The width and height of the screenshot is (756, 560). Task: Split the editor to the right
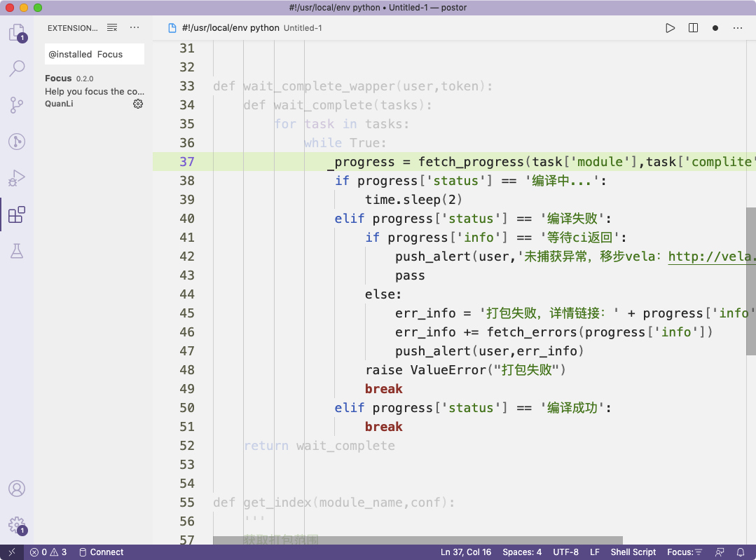click(x=694, y=28)
